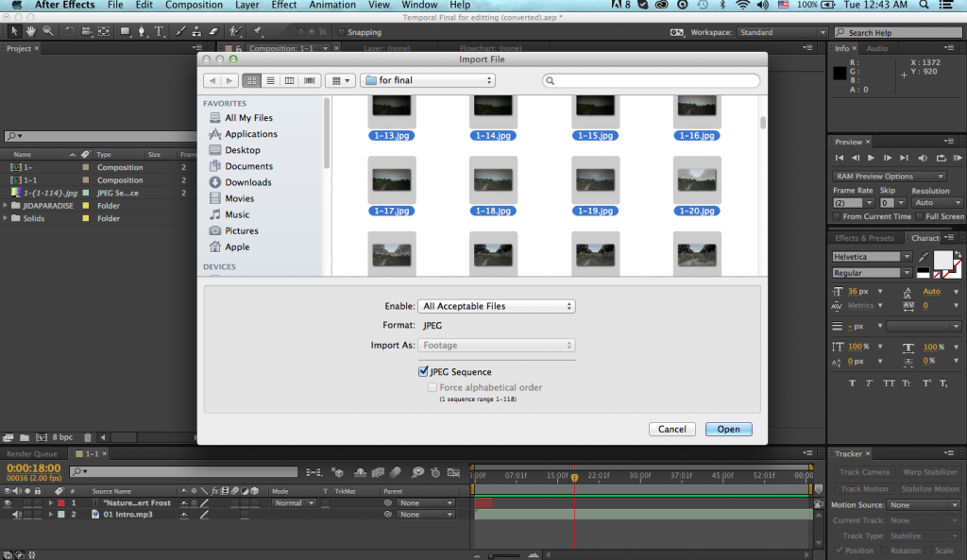Viewport: 967px width, 560px height.
Task: Mute audio in the Preview panel
Action: (x=923, y=158)
